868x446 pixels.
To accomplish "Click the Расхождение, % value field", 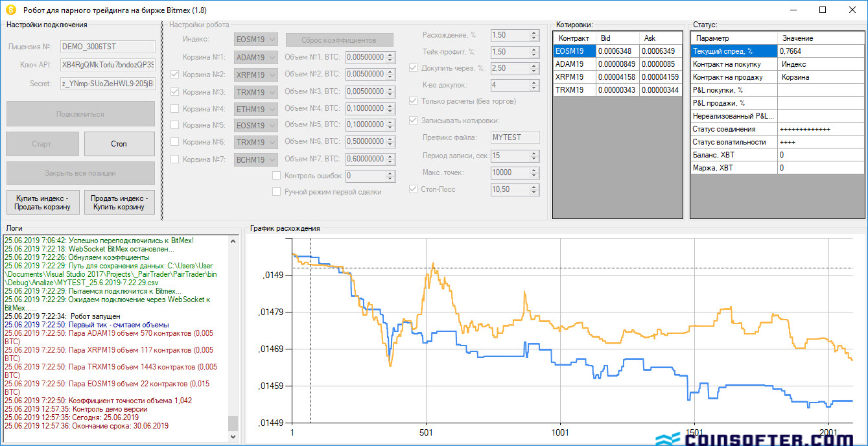I will (x=515, y=35).
